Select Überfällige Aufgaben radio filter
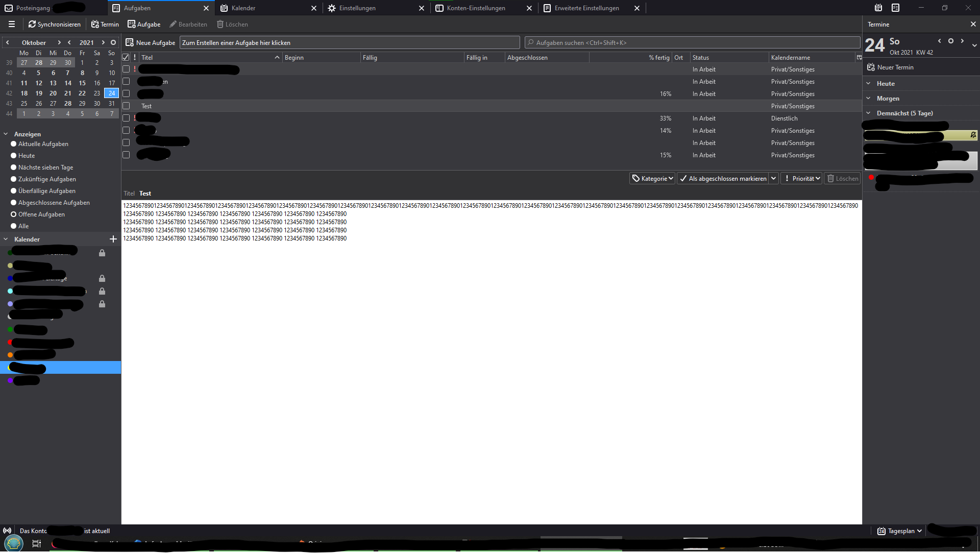This screenshot has height=553, width=980. coord(14,191)
